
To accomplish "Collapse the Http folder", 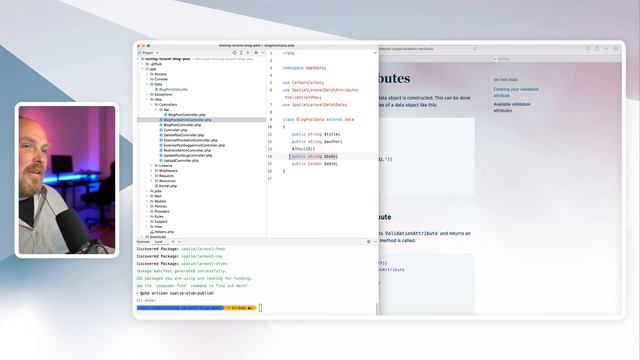I will pos(147,100).
